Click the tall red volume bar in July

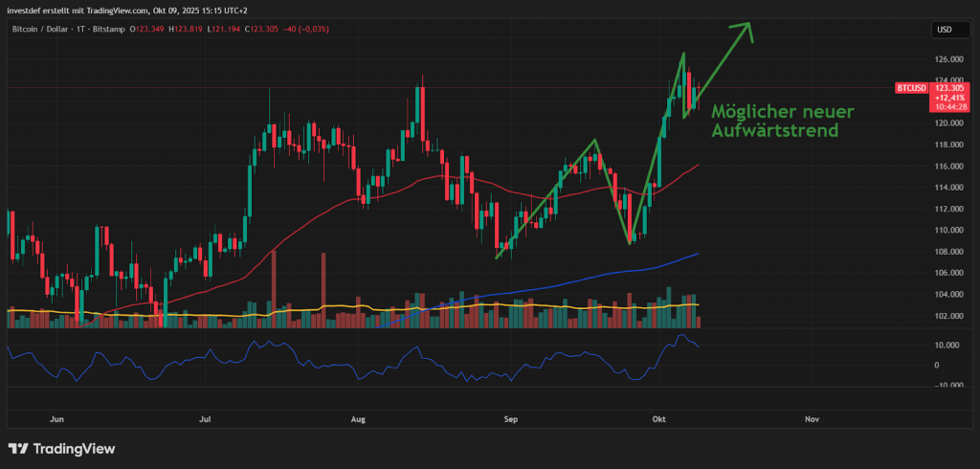pyautogui.click(x=275, y=287)
